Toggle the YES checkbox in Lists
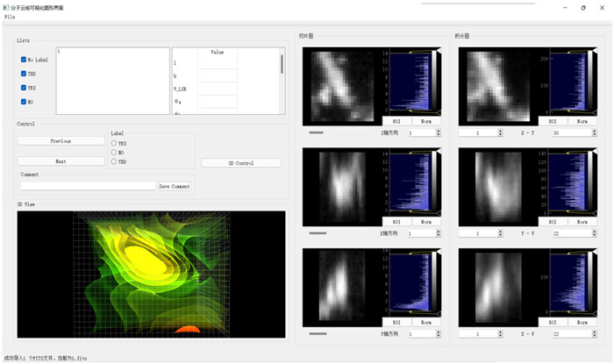 click(24, 88)
